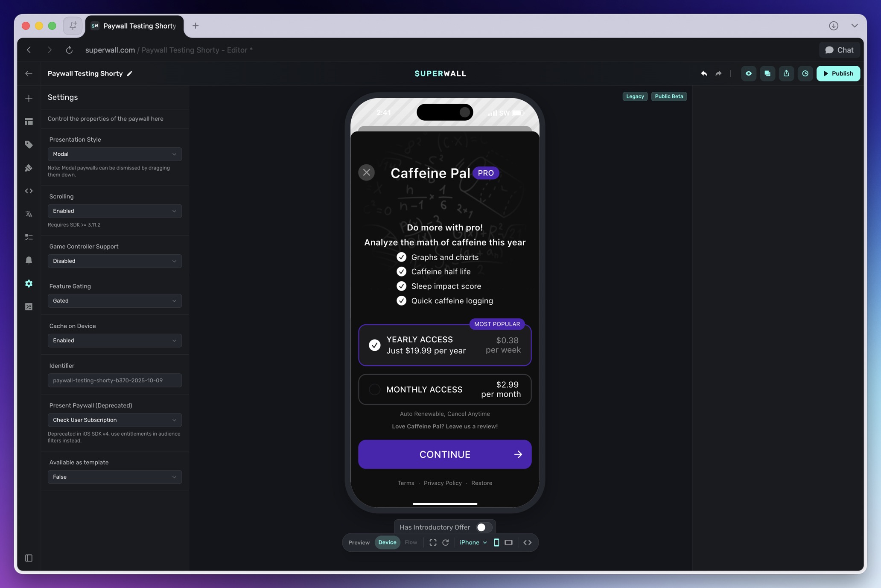
Task: Switch to the Device mode tab
Action: coord(387,542)
